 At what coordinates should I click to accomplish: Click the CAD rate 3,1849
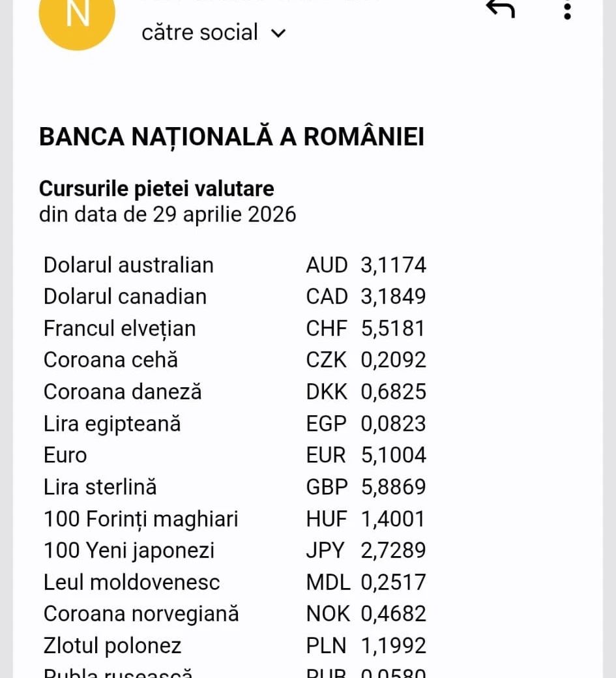coord(393,297)
